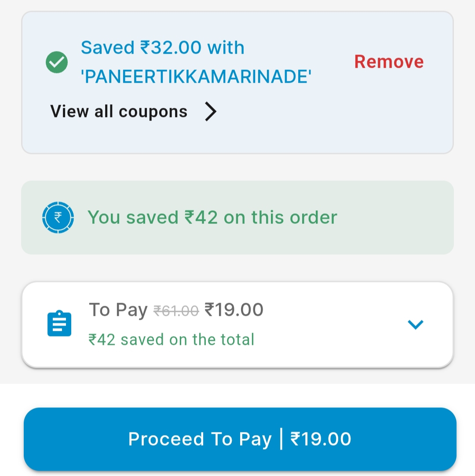Click the 'PANEERTIKKAMARINADE' coupon code text
This screenshot has height=476, width=475.
tap(196, 77)
